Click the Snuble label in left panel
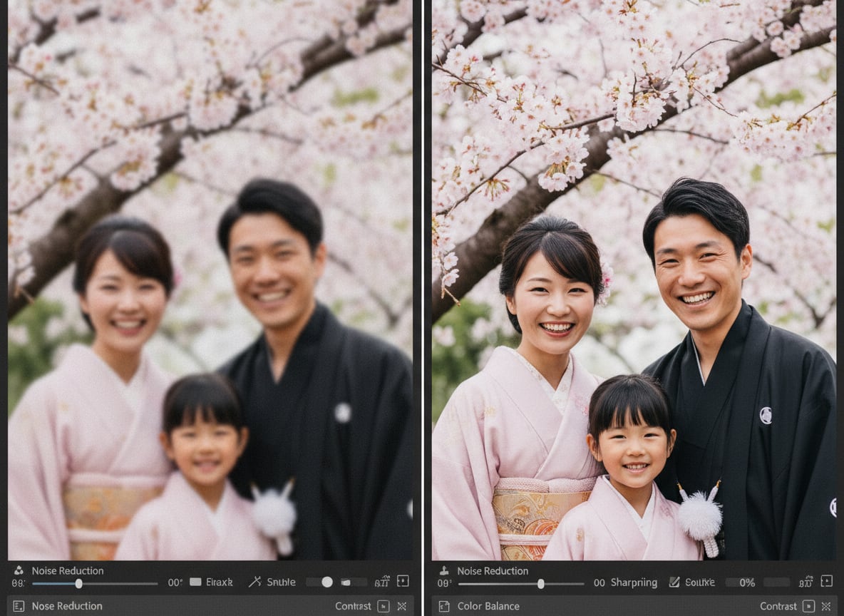Screen dimensions: 844x616 [x=281, y=582]
